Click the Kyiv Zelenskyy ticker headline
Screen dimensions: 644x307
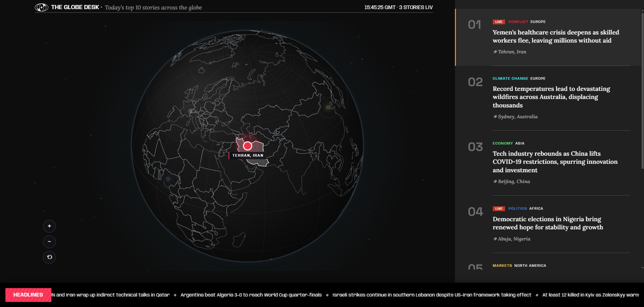(x=591, y=295)
